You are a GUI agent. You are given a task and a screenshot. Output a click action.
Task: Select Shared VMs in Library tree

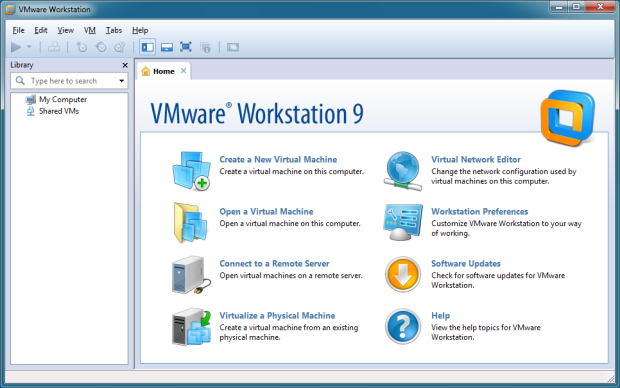[53, 111]
